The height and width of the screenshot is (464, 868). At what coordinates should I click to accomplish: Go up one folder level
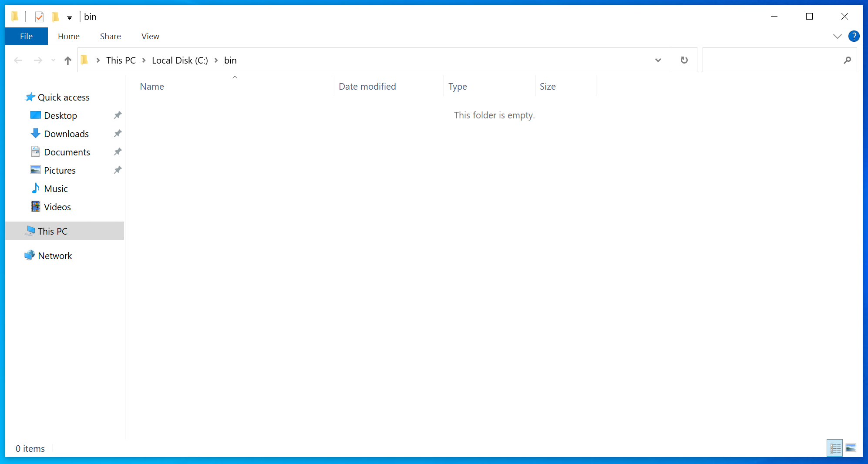tap(67, 61)
